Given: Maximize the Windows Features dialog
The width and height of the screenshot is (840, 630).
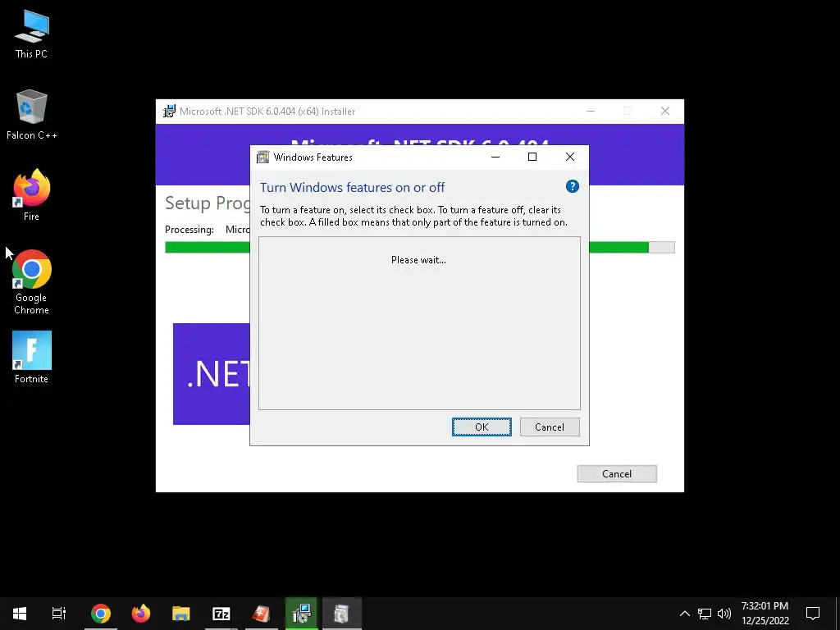Looking at the screenshot, I should coord(532,157).
